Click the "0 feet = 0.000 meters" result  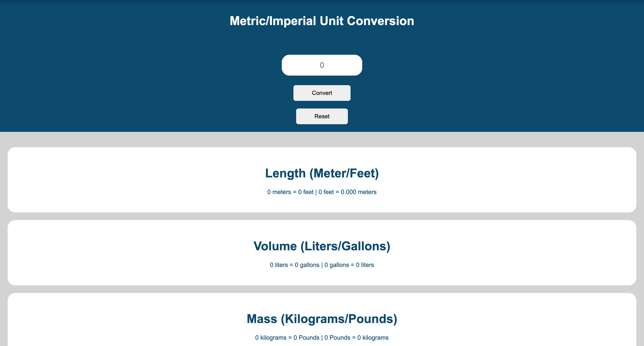pos(347,192)
